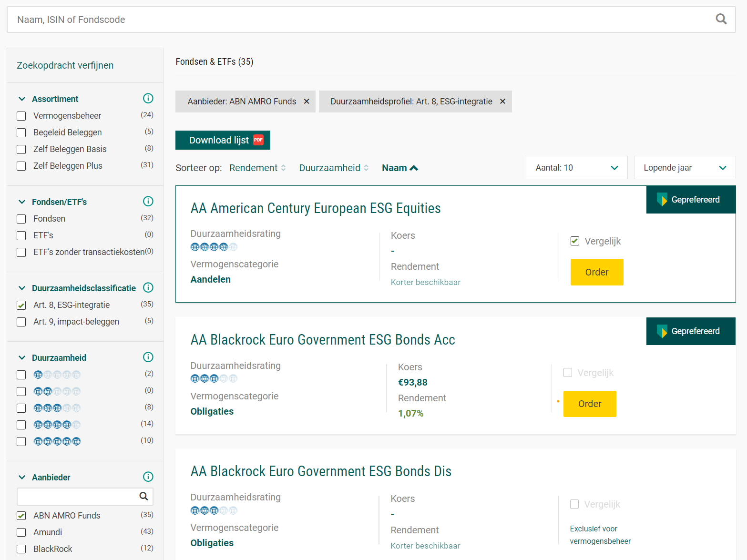Click rating globes of Blackrock Bonds Acc
This screenshot has height=560, width=747.
tap(214, 378)
